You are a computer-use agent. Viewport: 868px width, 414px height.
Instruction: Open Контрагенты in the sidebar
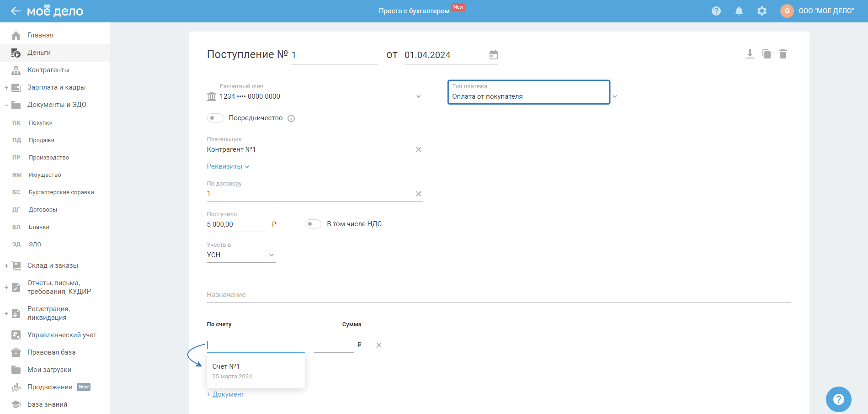pyautogui.click(x=48, y=70)
